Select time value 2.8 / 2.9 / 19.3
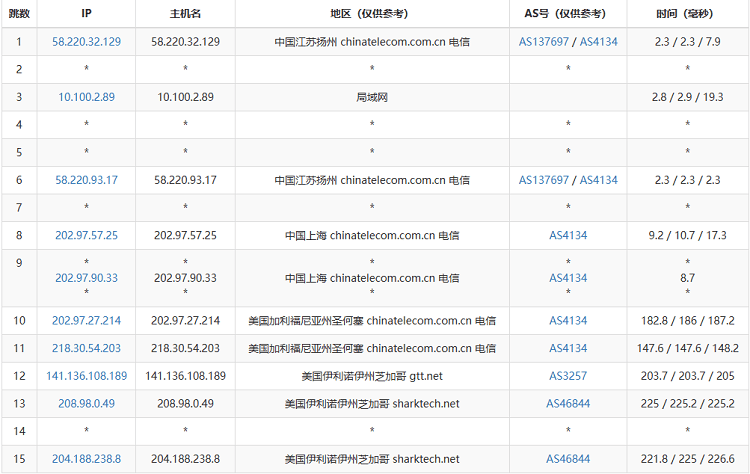 687,97
